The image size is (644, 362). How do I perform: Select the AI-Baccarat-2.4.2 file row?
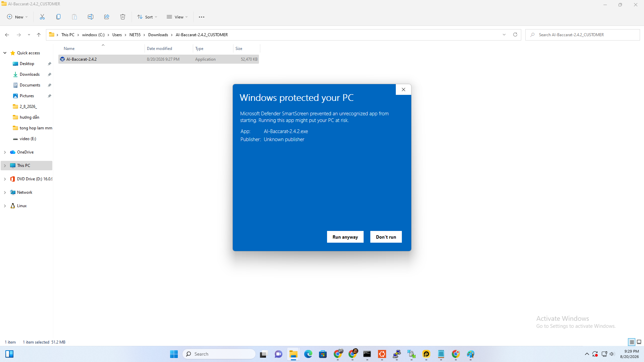click(159, 59)
